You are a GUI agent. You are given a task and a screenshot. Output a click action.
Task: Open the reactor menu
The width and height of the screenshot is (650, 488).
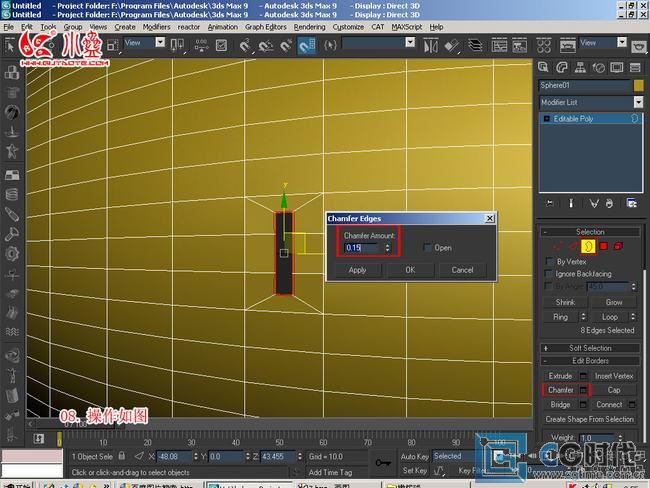coord(189,27)
